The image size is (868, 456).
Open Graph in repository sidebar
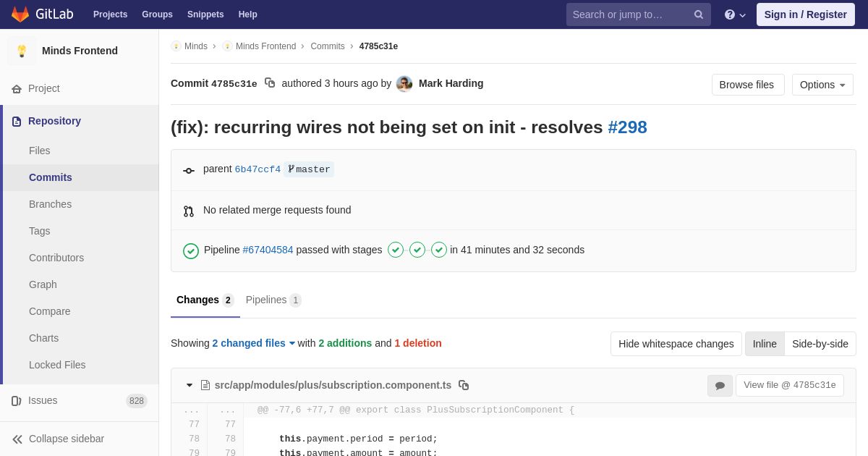(43, 284)
